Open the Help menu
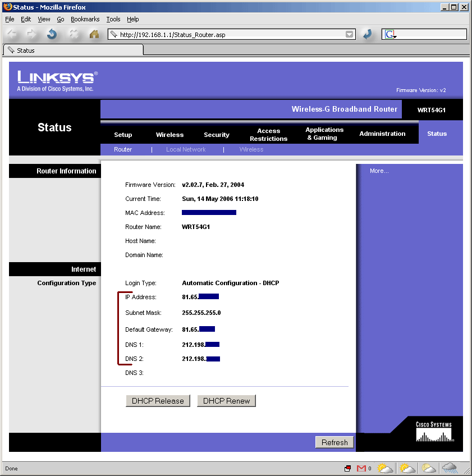The width and height of the screenshot is (472, 476). [x=132, y=19]
